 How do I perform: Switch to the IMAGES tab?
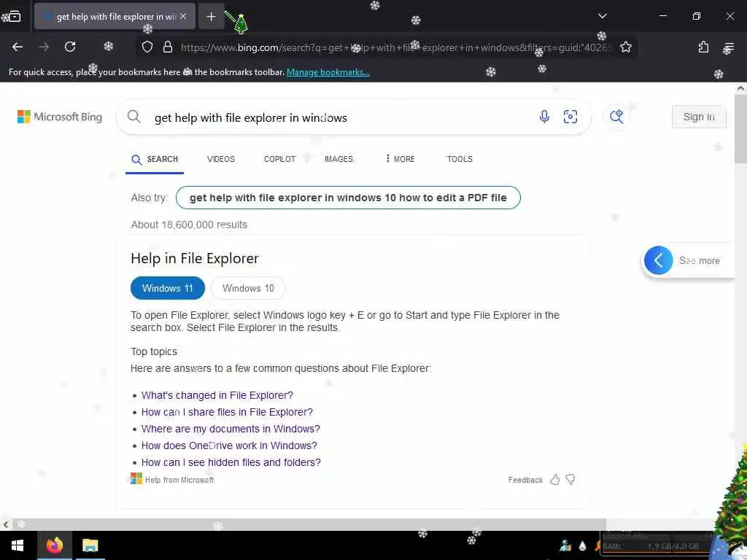338,159
